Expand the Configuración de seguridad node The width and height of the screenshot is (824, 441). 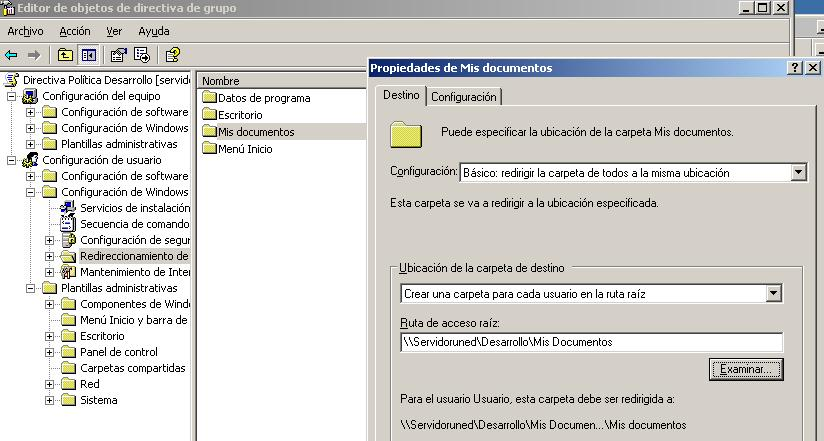(x=49, y=240)
